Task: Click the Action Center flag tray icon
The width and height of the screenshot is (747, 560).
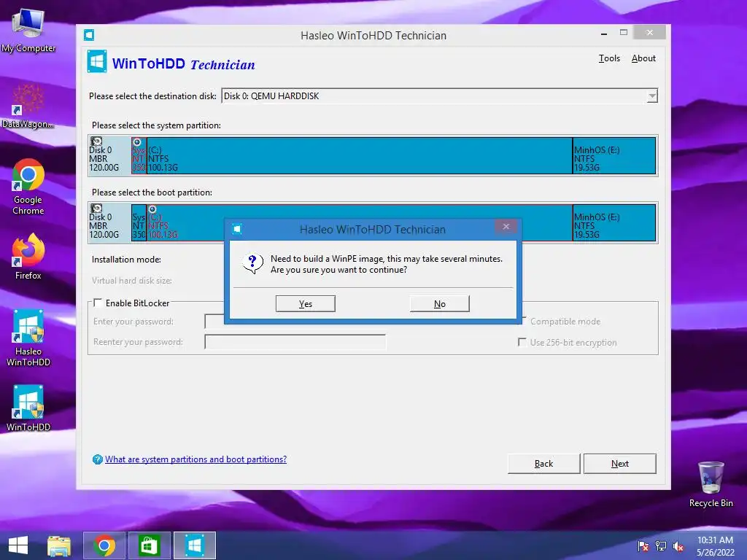Action: pyautogui.click(x=643, y=545)
